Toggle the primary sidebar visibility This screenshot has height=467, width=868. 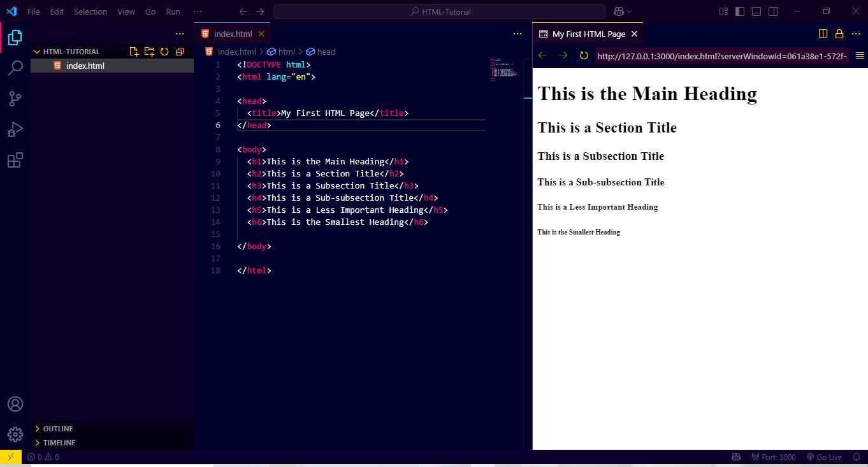click(x=740, y=11)
